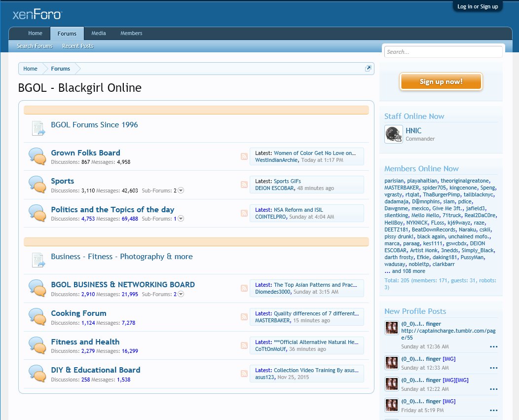Click into the Search field
The image size is (519, 420).
[443, 52]
